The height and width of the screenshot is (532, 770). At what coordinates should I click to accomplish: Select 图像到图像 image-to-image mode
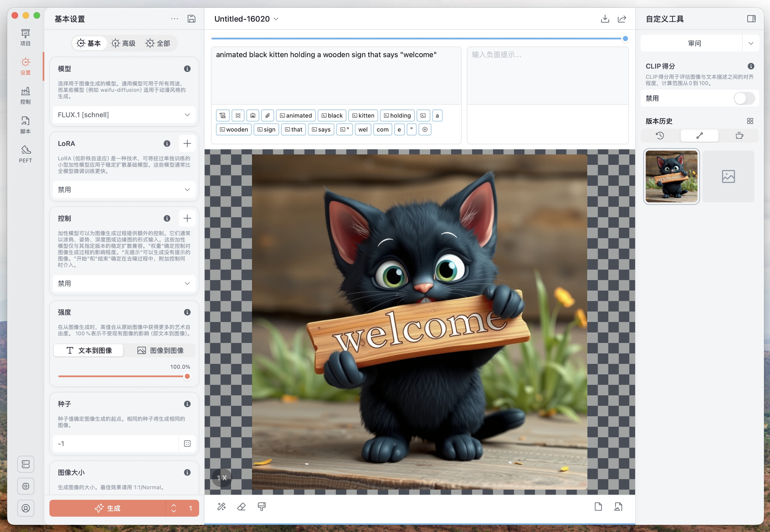pyautogui.click(x=160, y=350)
